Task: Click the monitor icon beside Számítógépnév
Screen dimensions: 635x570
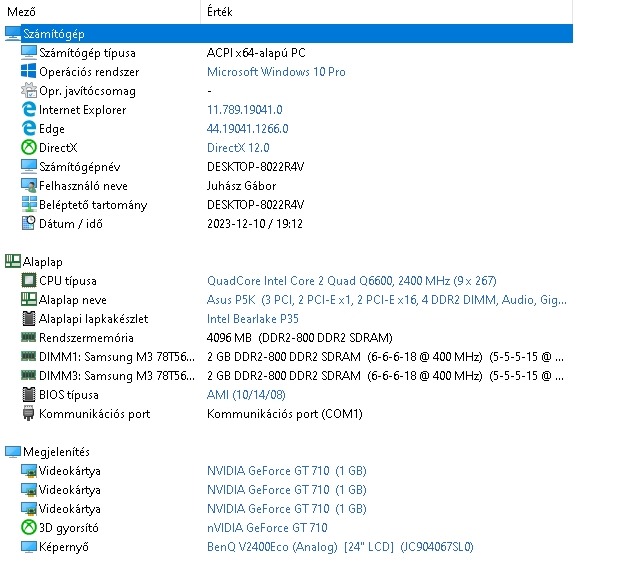Action: 28,167
